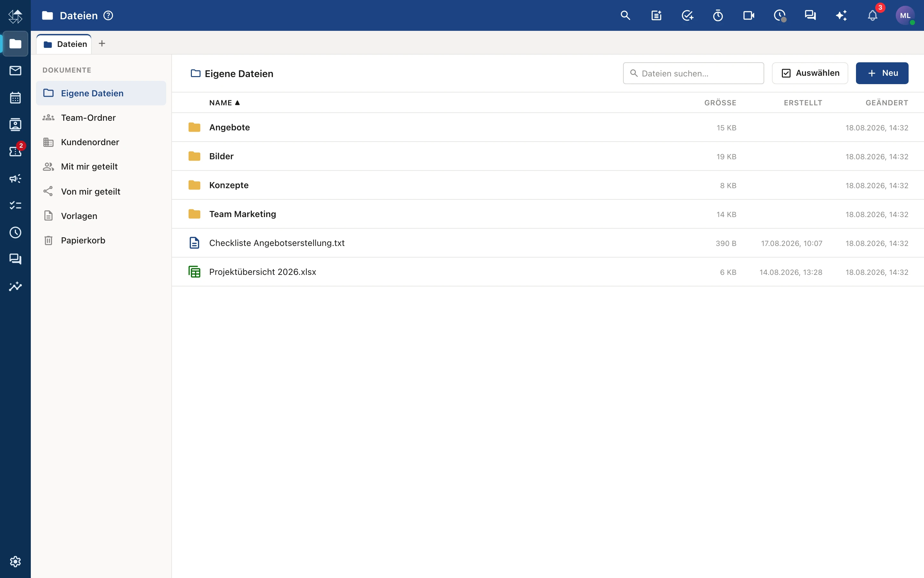This screenshot has width=924, height=578.
Task: Open Kundenordner in sidebar
Action: [x=101, y=142]
